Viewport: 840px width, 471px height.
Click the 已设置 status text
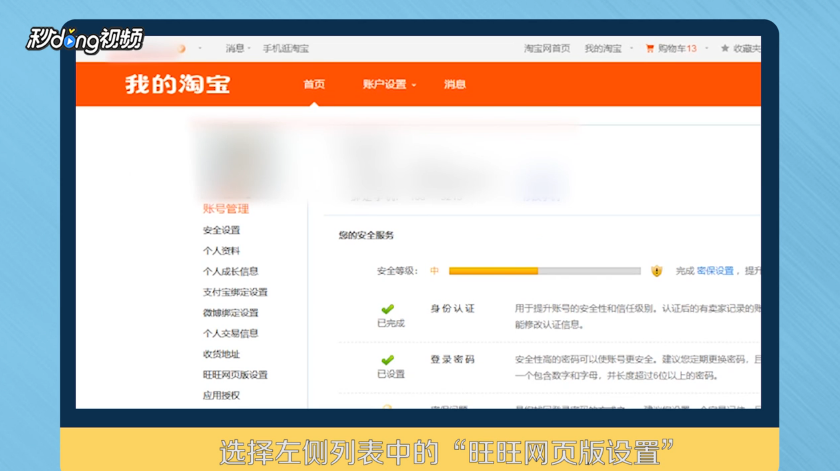click(x=391, y=374)
